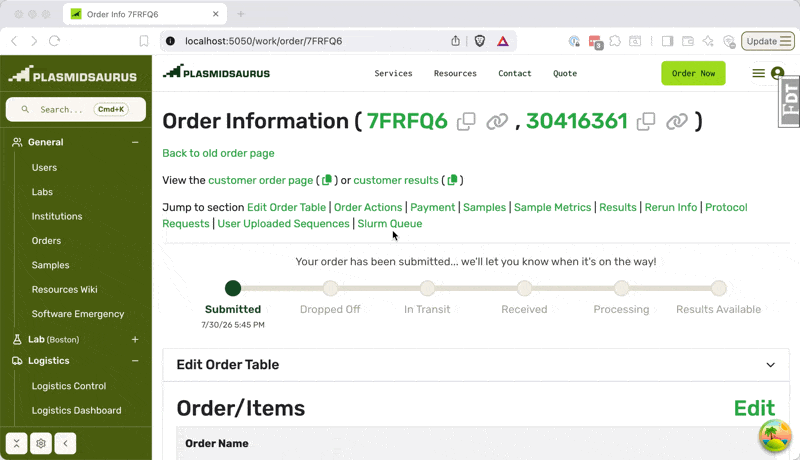
Task: Click the Submitted progress step dot
Action: [233, 288]
